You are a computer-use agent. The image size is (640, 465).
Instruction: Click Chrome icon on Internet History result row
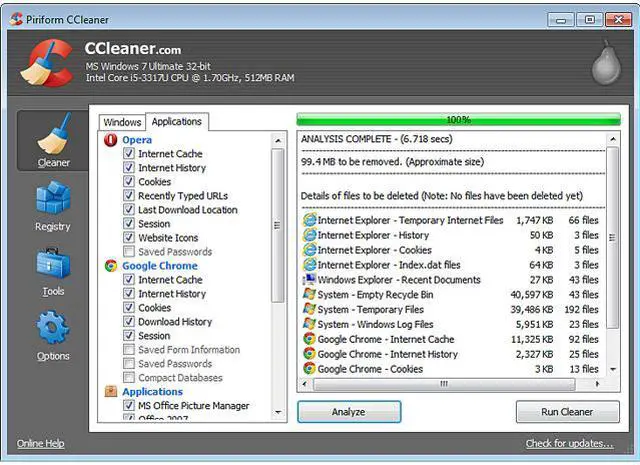point(309,354)
